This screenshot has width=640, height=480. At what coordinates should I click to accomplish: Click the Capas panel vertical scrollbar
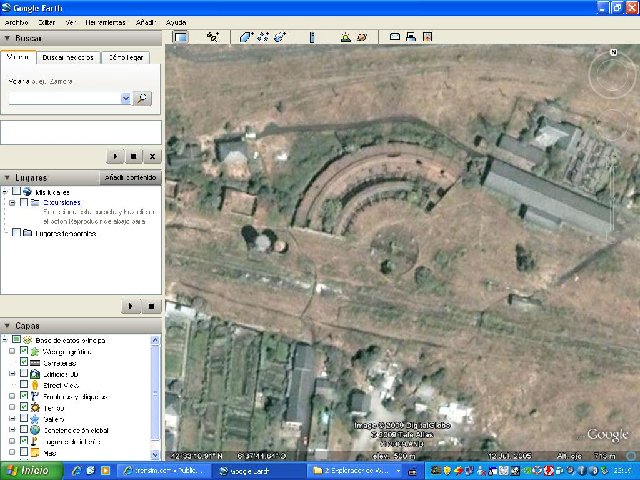tap(155, 390)
